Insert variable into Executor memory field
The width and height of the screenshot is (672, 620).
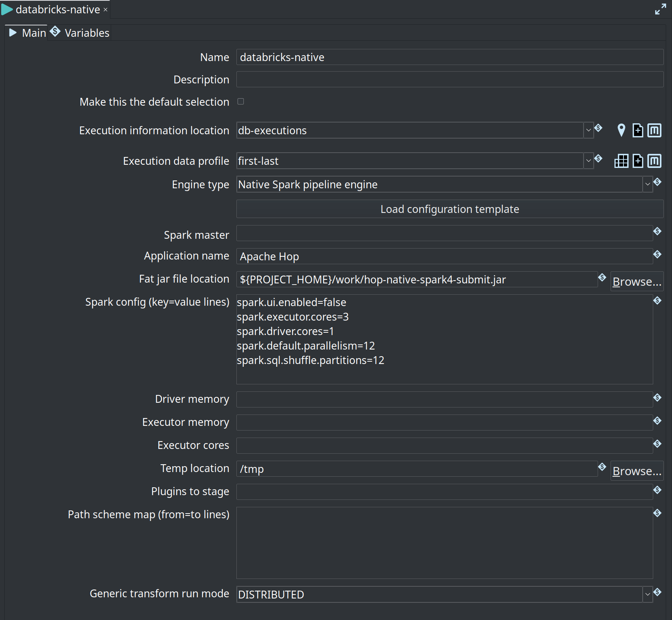[658, 420]
